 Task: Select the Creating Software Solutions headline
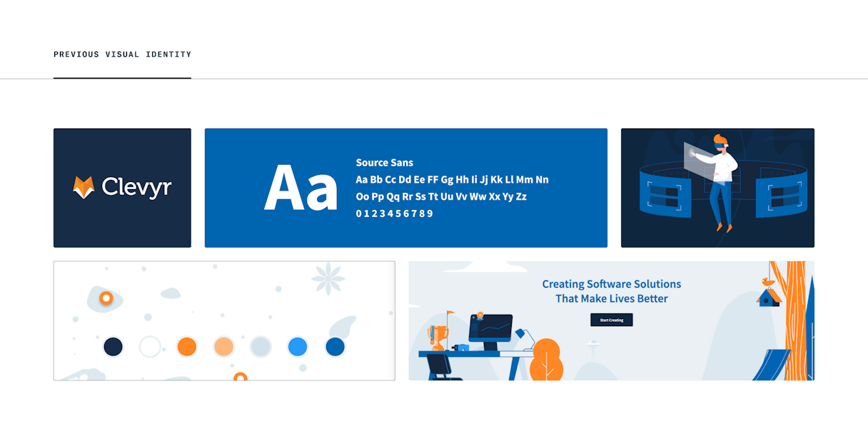tap(612, 284)
